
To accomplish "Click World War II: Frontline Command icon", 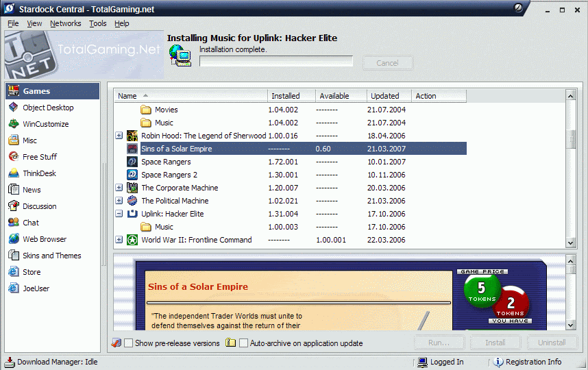I will pyautogui.click(x=132, y=240).
